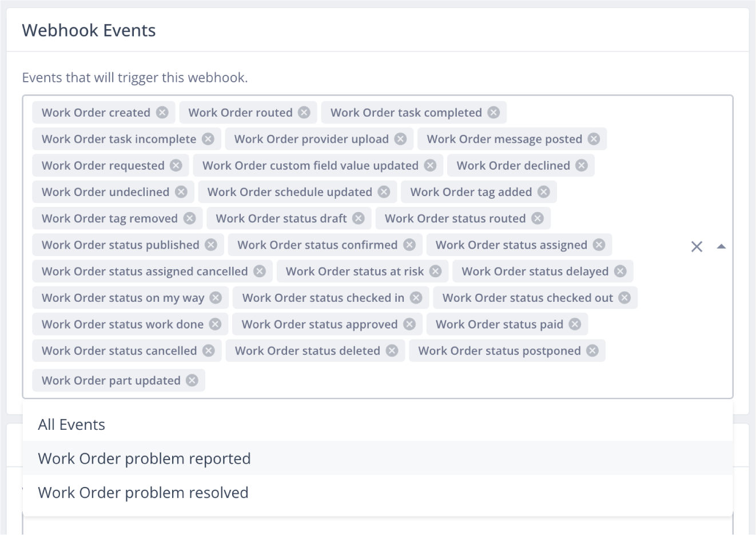
Task: Remove 'Work Order part updated' event
Action: pos(192,381)
